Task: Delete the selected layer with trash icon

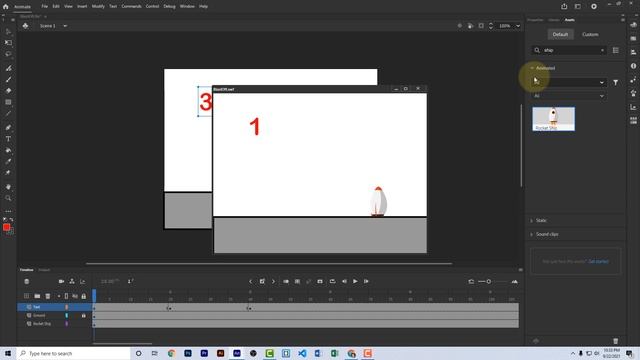Action: coord(48,296)
